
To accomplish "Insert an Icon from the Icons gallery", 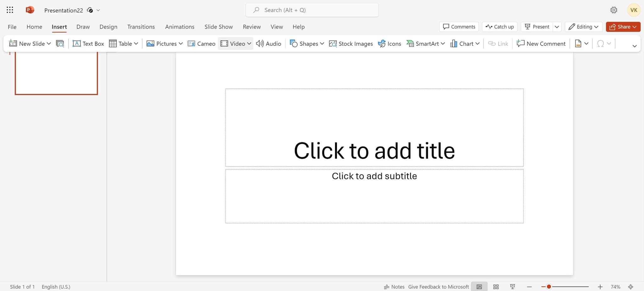I will tap(389, 43).
